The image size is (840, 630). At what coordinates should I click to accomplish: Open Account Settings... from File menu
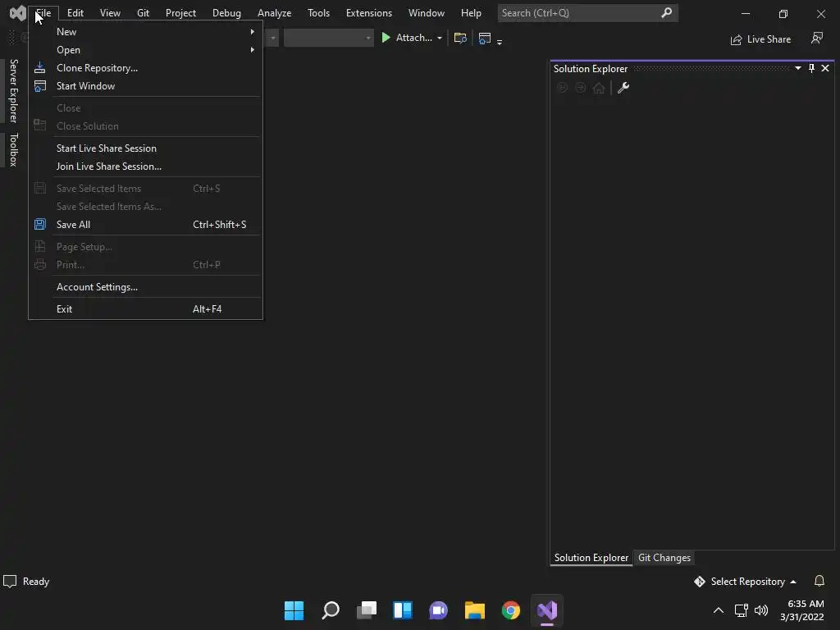145,287
